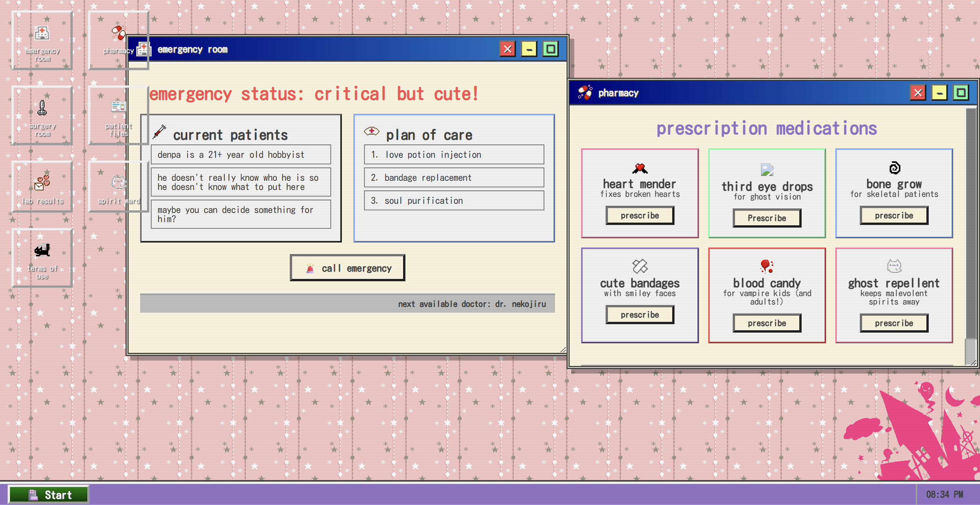The height and width of the screenshot is (505, 980).
Task: Minimize the pharmacy window
Action: (939, 93)
